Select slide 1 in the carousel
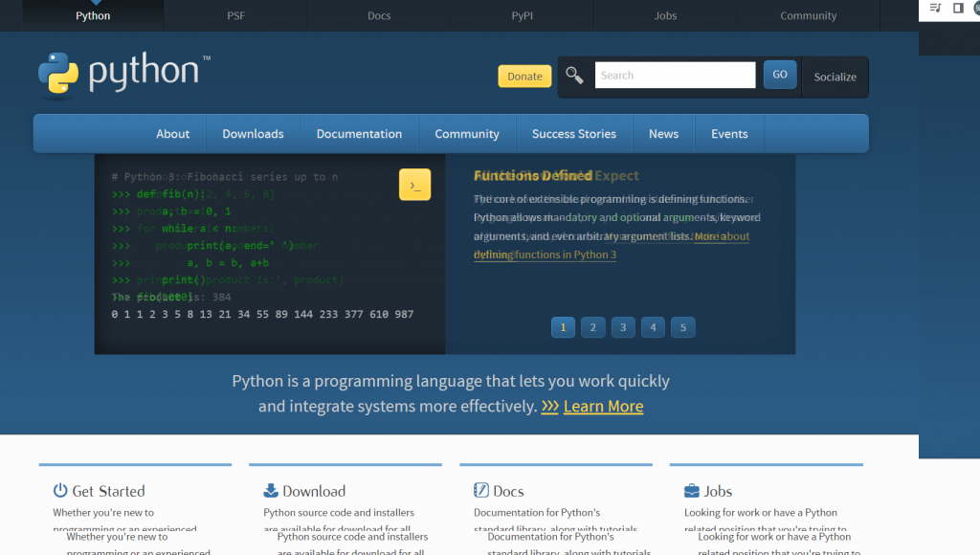 point(563,327)
